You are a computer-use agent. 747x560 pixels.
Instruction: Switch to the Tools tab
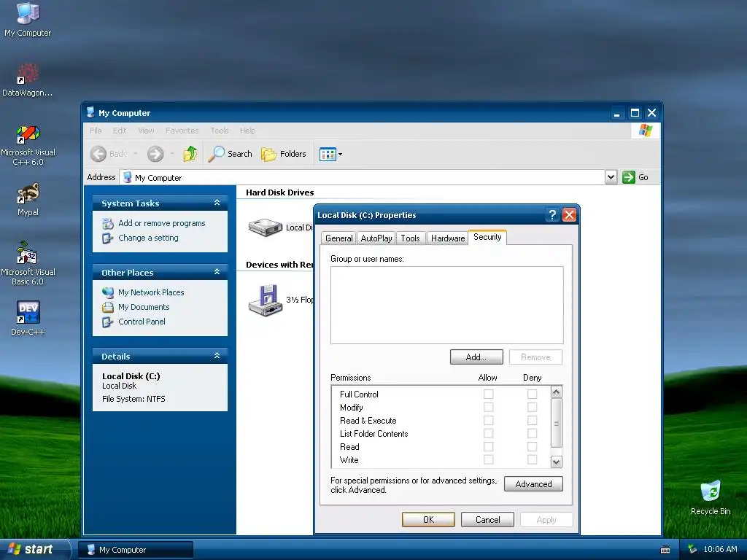pos(410,238)
